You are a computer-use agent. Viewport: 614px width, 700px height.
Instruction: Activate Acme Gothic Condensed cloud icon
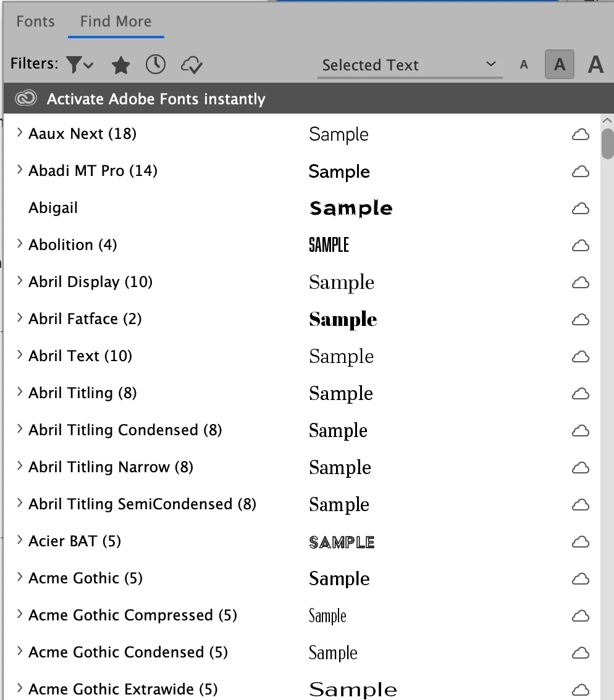tap(581, 653)
